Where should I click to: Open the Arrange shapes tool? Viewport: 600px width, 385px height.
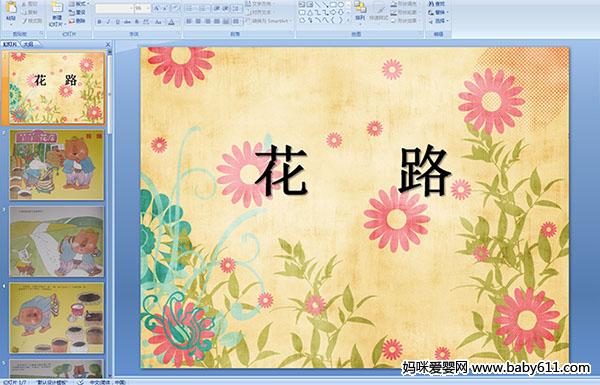coord(360,11)
